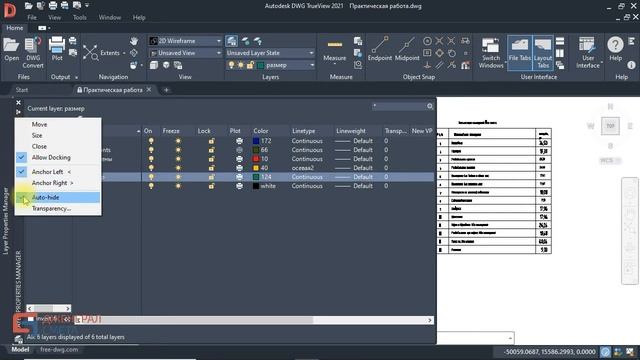Open the Help menu in menu bar

click(139, 18)
